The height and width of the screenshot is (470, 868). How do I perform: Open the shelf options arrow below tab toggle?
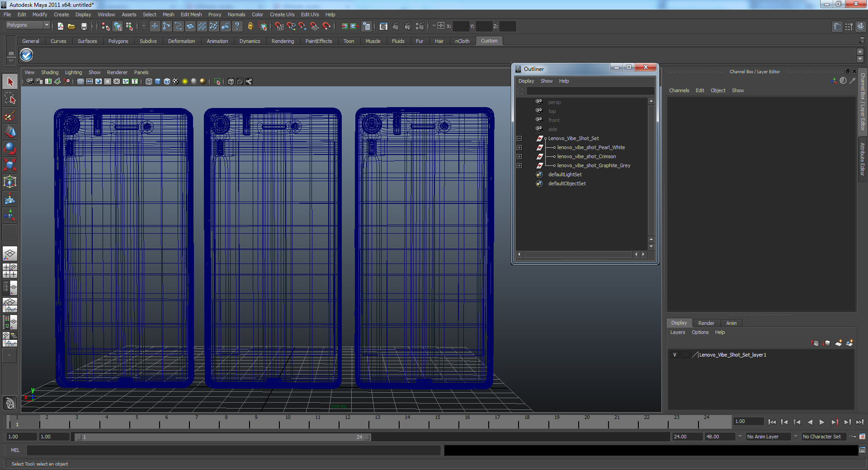11,60
